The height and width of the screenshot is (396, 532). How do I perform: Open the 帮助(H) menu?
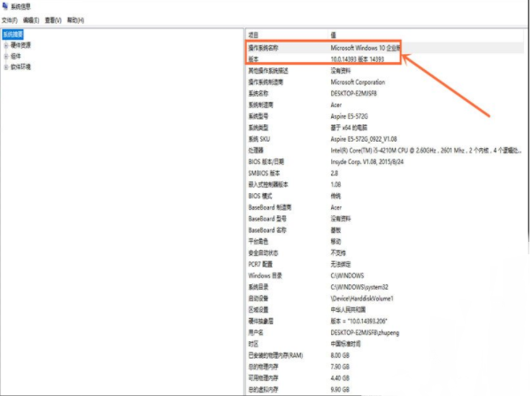coord(76,19)
